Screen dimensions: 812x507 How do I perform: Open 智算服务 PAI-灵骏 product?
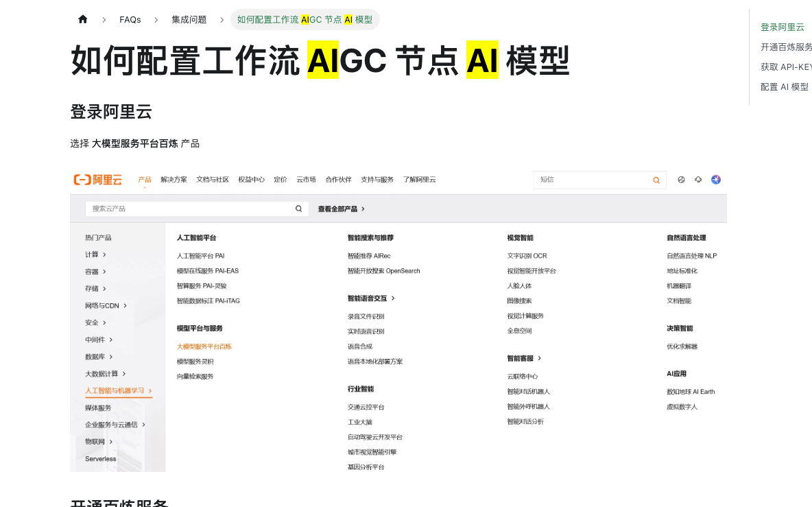pos(202,286)
